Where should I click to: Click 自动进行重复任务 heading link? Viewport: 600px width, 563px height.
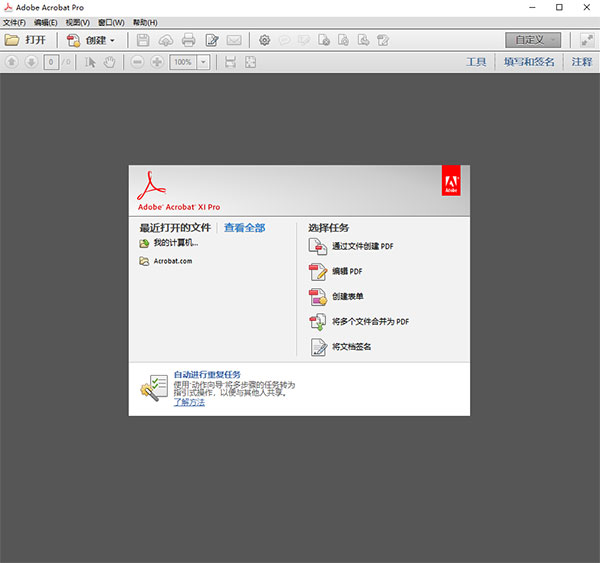tap(207, 375)
